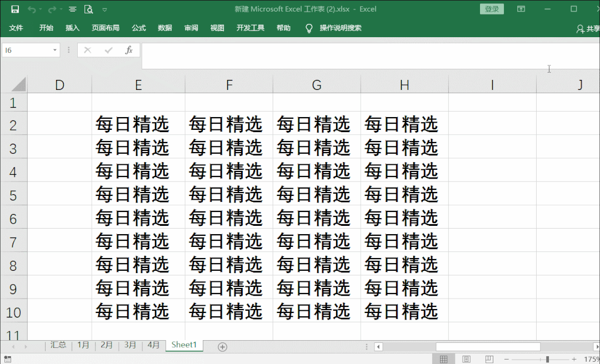Click cell F5 containing 每日精选
Image resolution: width=600 pixels, height=364 pixels.
tap(229, 194)
